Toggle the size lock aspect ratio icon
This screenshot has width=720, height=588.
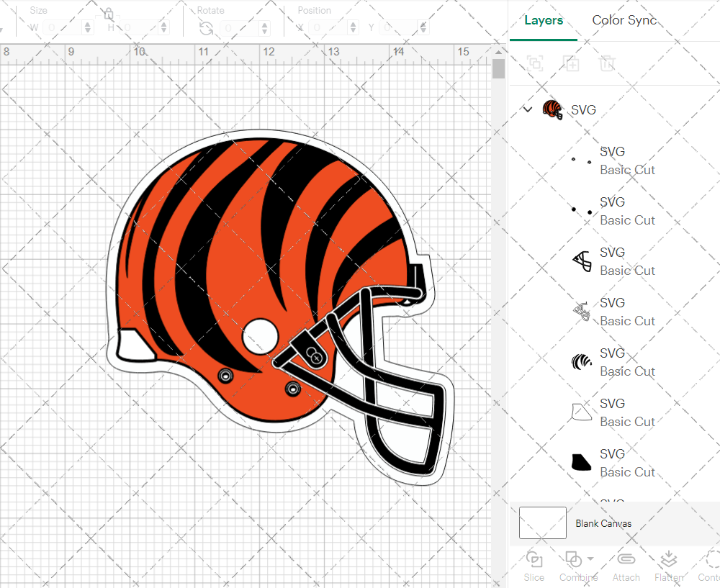[109, 14]
